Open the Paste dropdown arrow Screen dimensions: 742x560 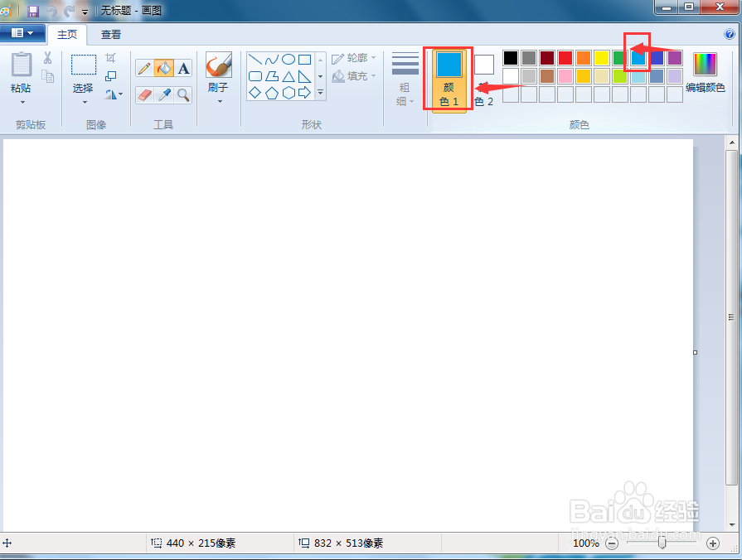click(x=22, y=102)
